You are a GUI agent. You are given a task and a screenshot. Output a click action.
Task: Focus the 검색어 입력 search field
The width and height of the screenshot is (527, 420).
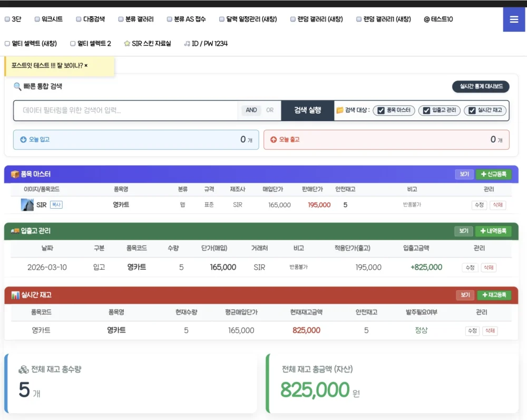[x=126, y=110]
